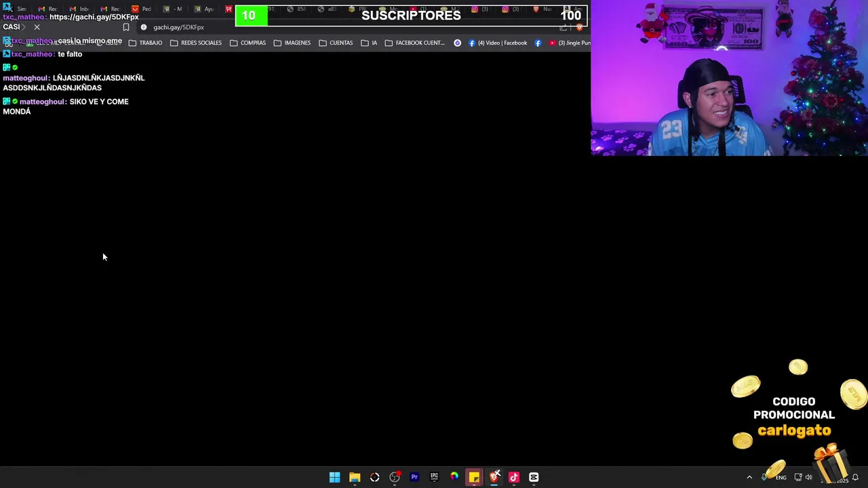Open TikTok app from the taskbar
Image resolution: width=868 pixels, height=488 pixels.
[514, 477]
